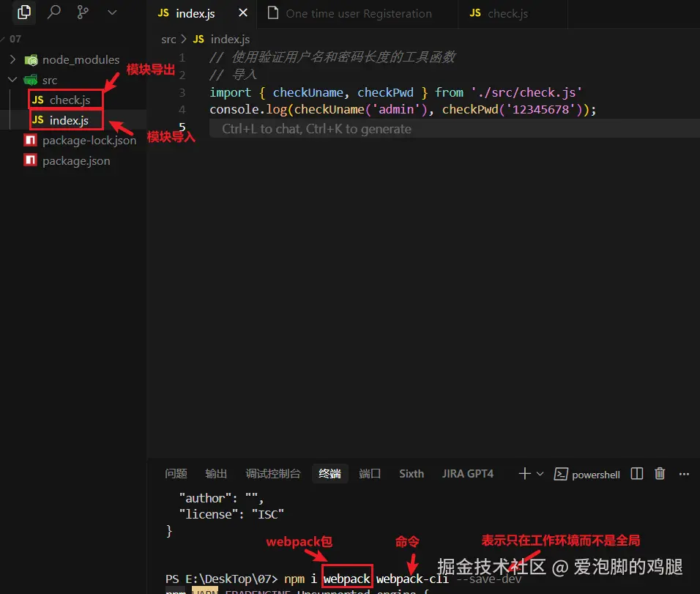
Task: Click the JS icon beside check.js in the file tree
Action: click(x=38, y=100)
